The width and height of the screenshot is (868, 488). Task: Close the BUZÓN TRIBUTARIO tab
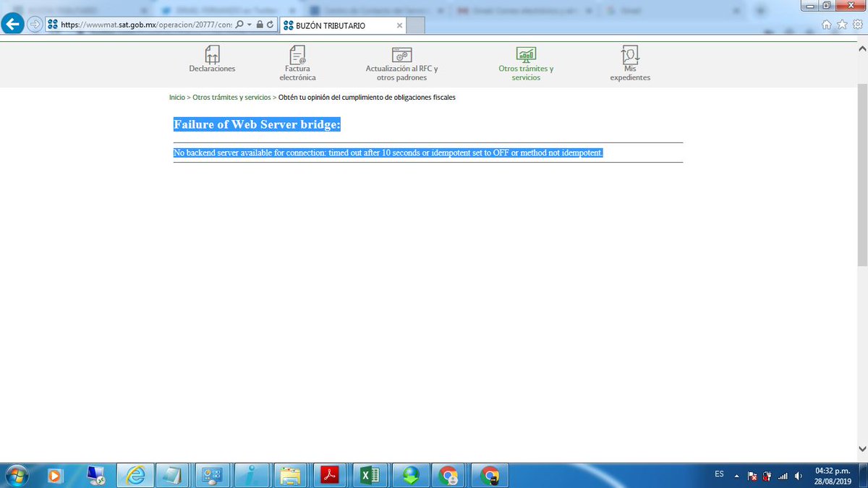[398, 25]
